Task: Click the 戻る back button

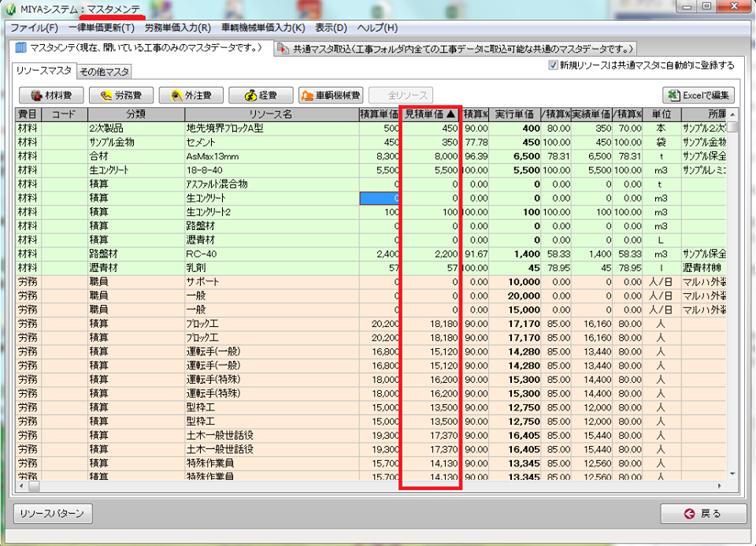Action: coord(703,514)
